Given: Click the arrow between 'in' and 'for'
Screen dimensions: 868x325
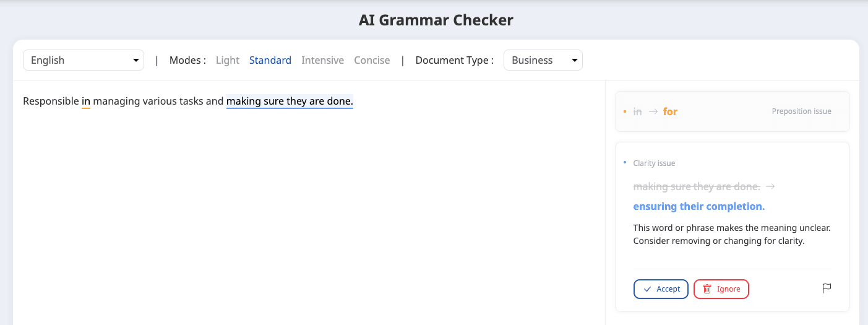Looking at the screenshot, I should [653, 112].
